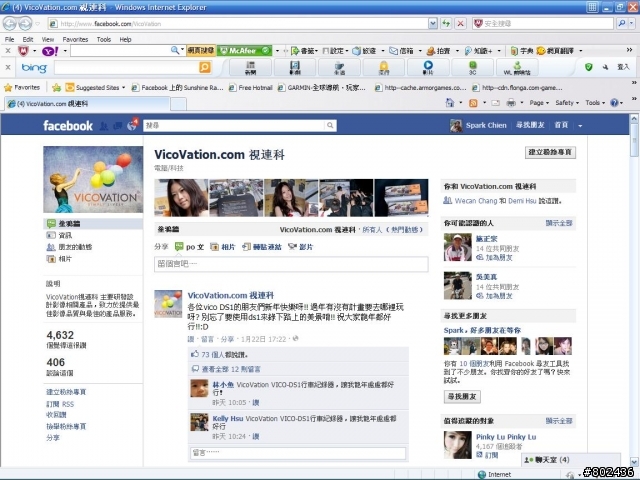Viewport: 640px width, 480px height.
Task: Expand the Yahoo toolbar dropdown arrow
Action: (65, 51)
